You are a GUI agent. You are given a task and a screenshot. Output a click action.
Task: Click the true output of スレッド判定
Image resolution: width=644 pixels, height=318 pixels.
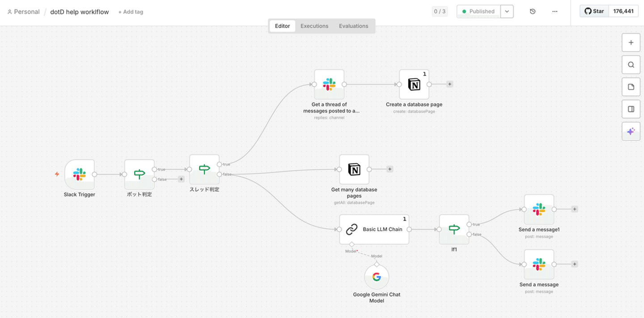[x=219, y=164]
